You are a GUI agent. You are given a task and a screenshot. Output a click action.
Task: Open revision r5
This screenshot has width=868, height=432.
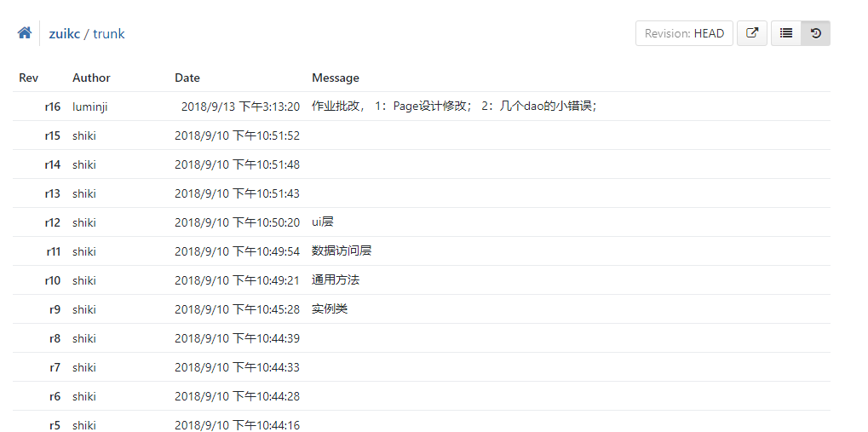pyautogui.click(x=55, y=425)
